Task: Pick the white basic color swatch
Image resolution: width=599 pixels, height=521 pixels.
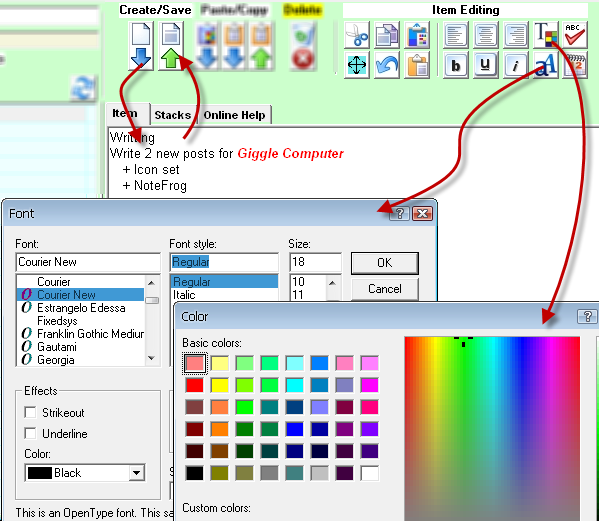Action: pyautogui.click(x=369, y=473)
